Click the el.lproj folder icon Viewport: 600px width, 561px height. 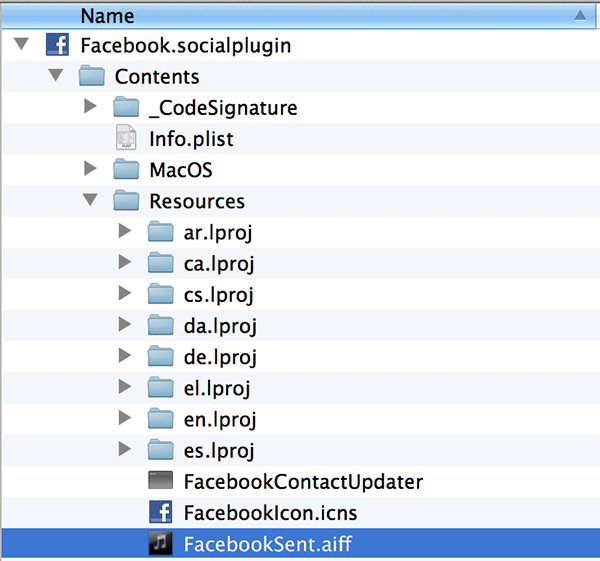pyautogui.click(x=161, y=387)
